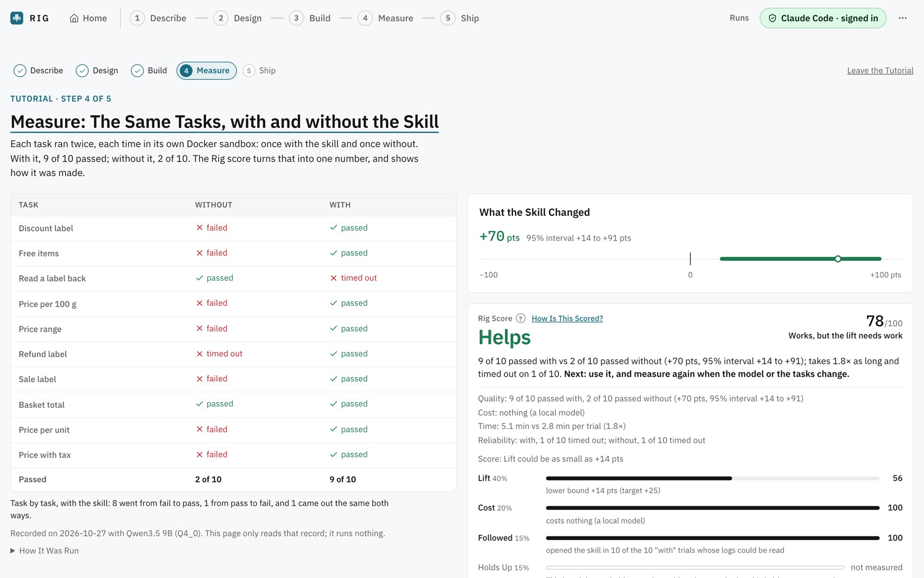Image resolution: width=924 pixels, height=578 pixels.
Task: Open the three-dot more options menu
Action: (x=902, y=18)
